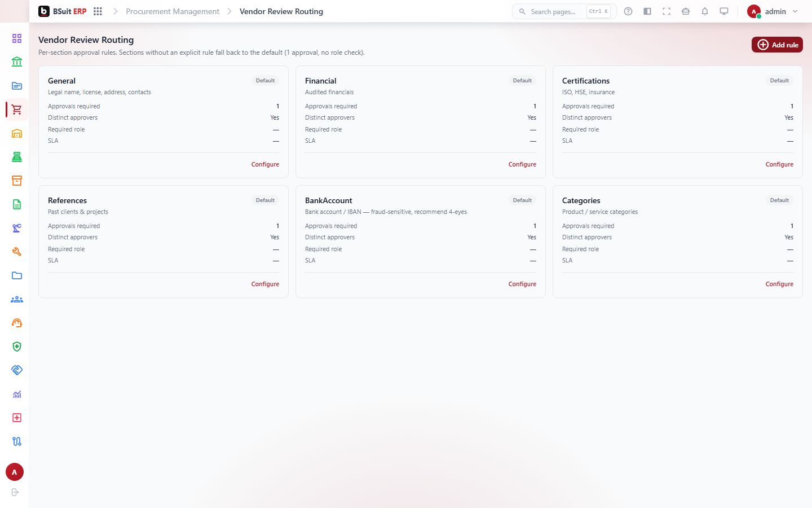The height and width of the screenshot is (508, 812).
Task: Open the AI assistant robot icon
Action: point(686,11)
